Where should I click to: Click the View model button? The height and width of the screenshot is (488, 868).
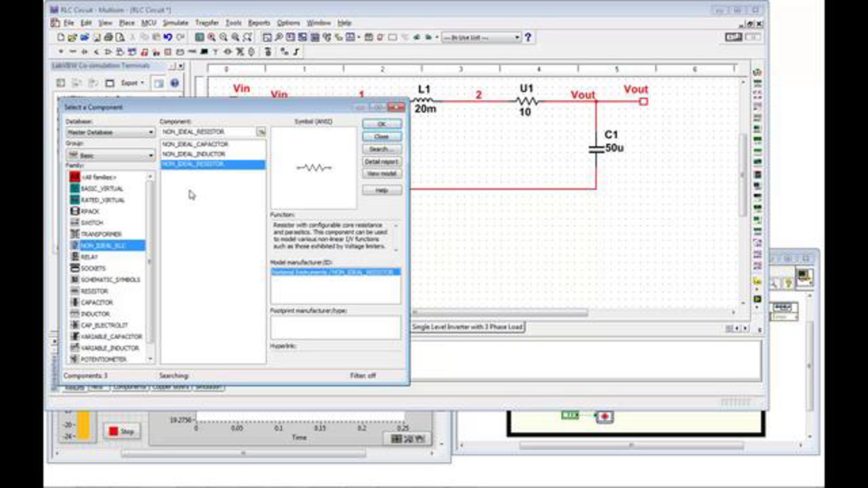click(382, 174)
